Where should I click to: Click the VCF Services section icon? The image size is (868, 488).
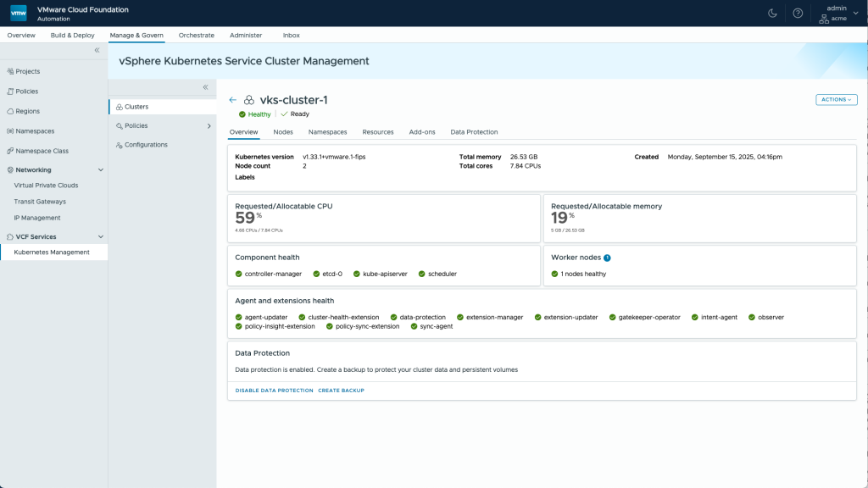tap(10, 237)
